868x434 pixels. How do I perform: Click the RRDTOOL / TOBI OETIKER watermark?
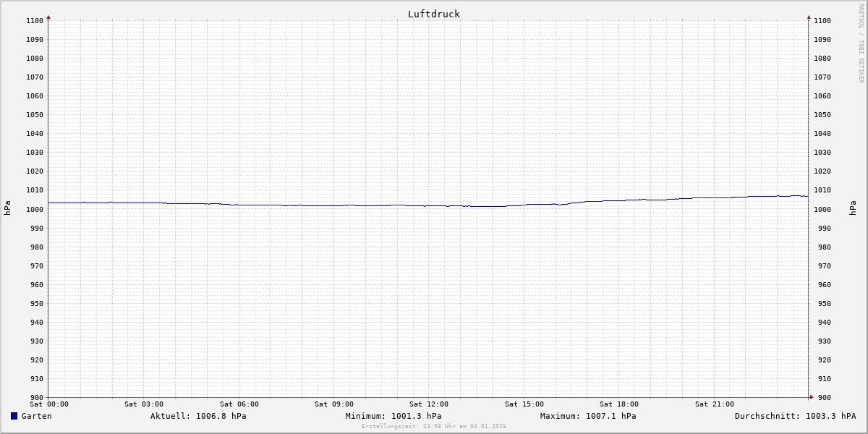click(x=861, y=43)
